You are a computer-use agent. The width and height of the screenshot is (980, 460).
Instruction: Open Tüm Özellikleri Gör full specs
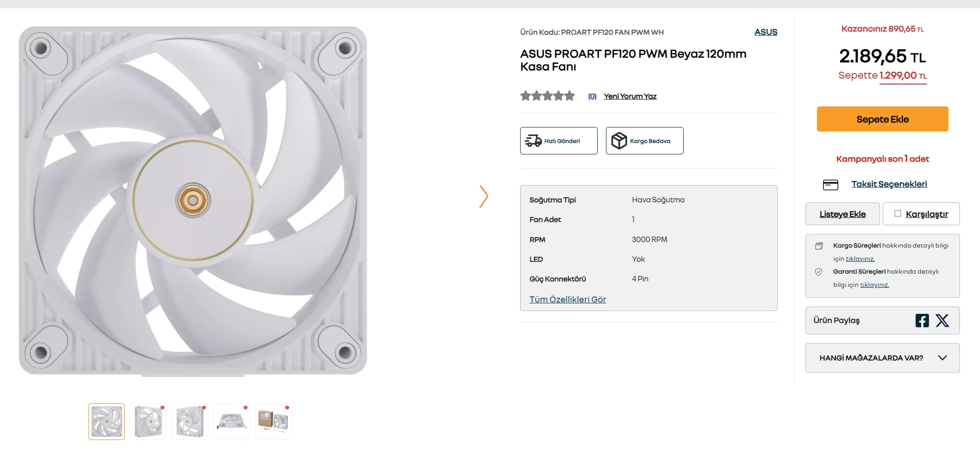pos(568,299)
